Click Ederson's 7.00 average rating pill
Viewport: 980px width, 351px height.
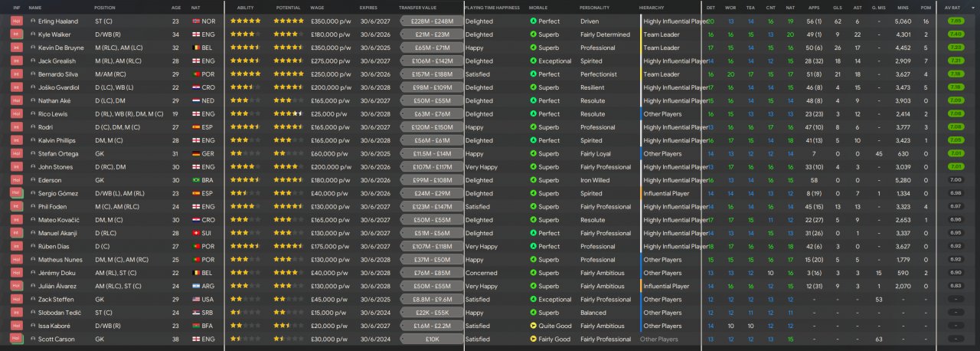[x=955, y=180]
